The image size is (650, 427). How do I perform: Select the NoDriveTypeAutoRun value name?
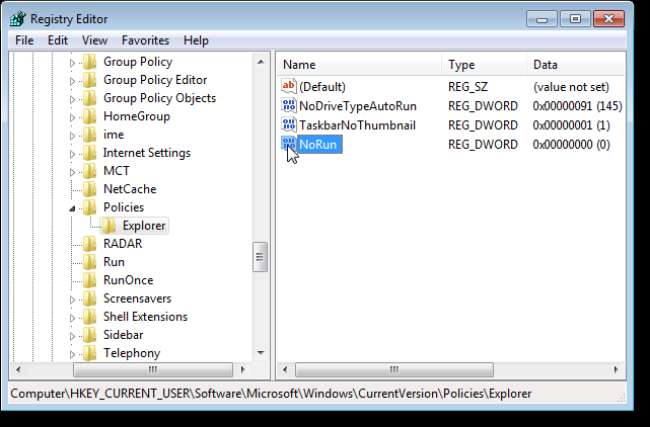pyautogui.click(x=358, y=106)
